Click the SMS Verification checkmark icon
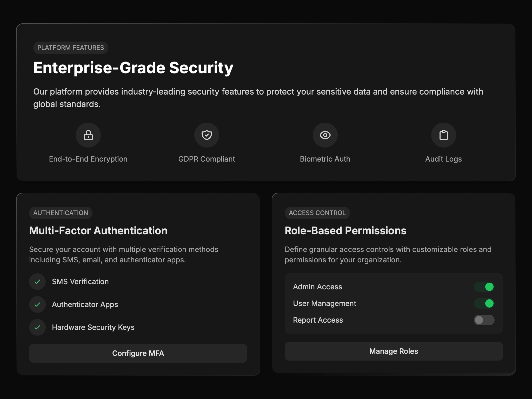The image size is (532, 399). click(37, 281)
